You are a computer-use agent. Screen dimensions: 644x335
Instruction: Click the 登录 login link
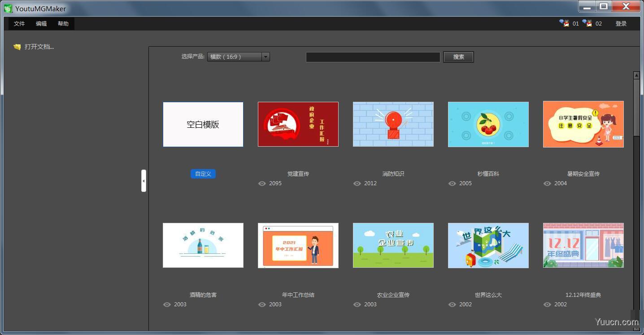tap(621, 23)
